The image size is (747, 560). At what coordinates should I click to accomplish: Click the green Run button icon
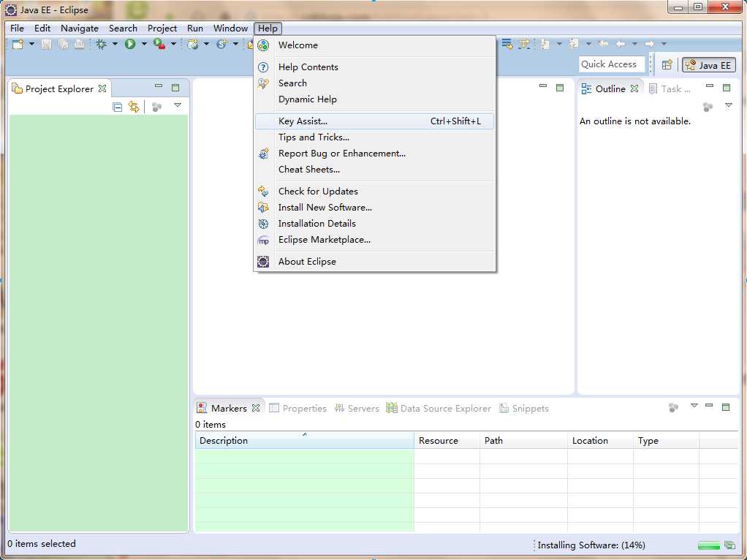point(130,44)
